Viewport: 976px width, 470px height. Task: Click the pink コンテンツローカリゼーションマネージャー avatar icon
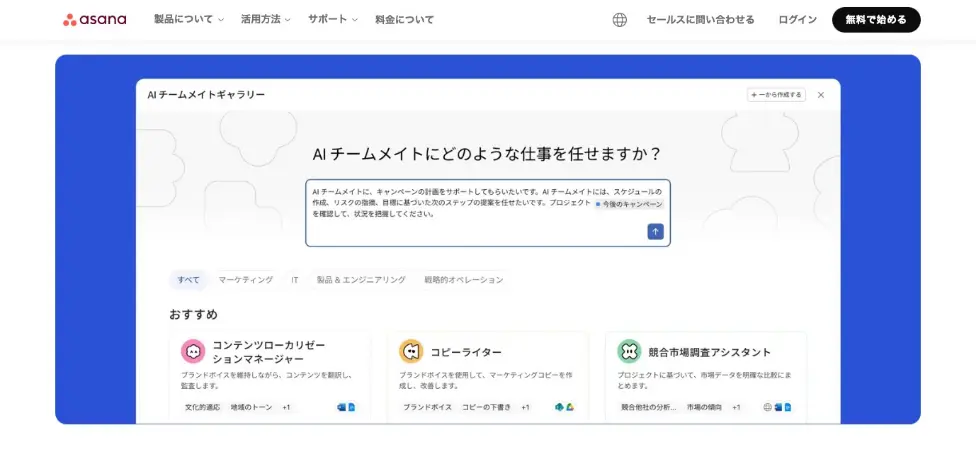pos(193,351)
